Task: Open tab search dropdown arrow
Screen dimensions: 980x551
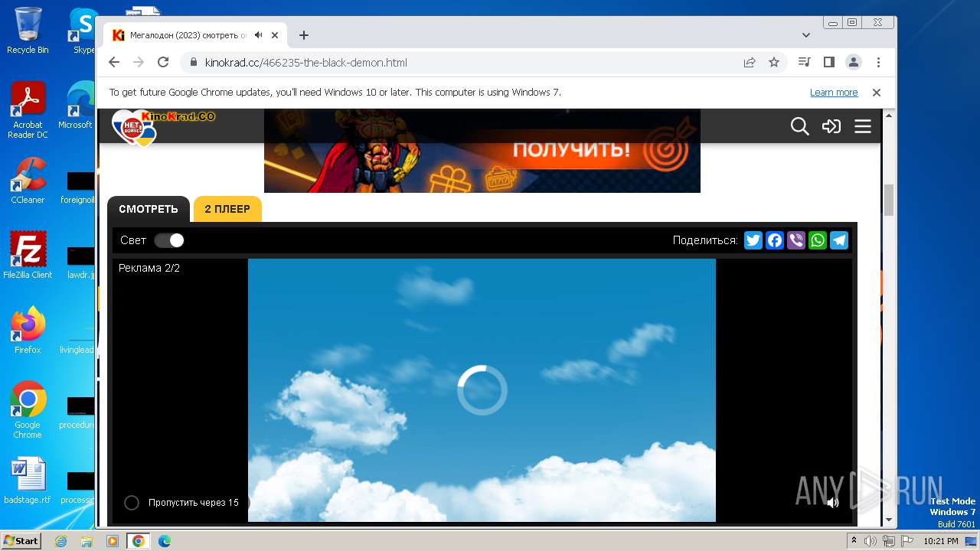Action: pos(806,35)
